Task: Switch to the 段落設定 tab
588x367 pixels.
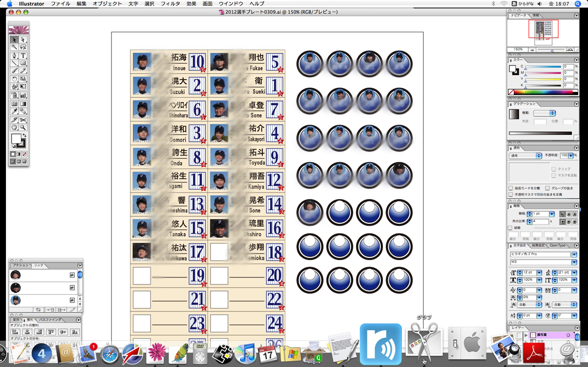Action: [x=539, y=246]
